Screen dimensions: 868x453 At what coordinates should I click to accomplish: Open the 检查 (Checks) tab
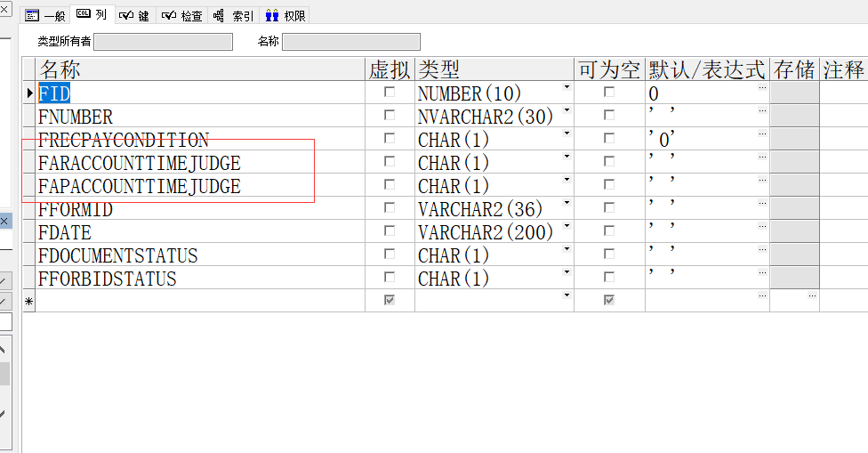click(182, 15)
